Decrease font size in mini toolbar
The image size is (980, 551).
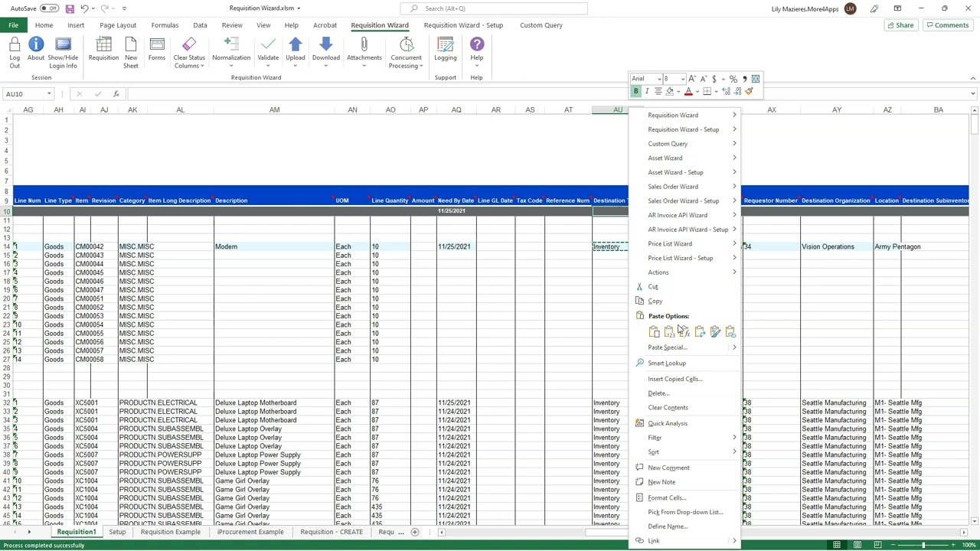[x=703, y=79]
